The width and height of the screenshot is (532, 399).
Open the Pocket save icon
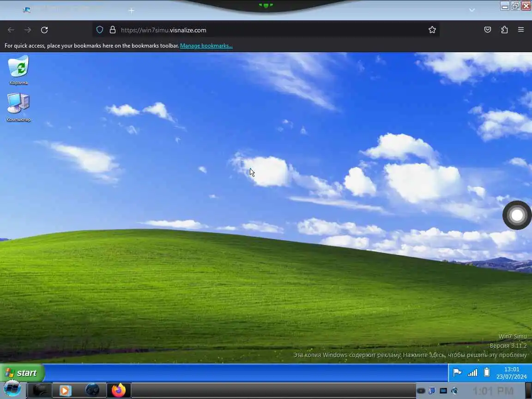coord(488,30)
